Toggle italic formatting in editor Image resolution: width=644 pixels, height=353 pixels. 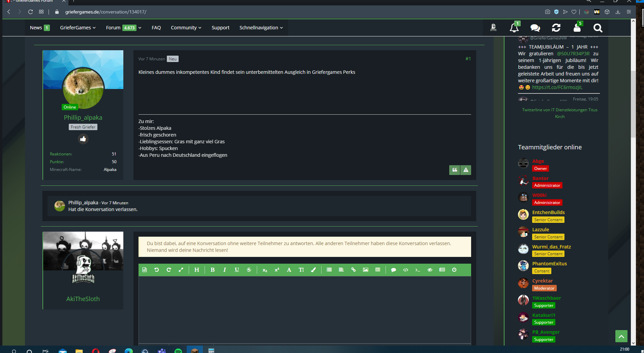[x=224, y=270]
